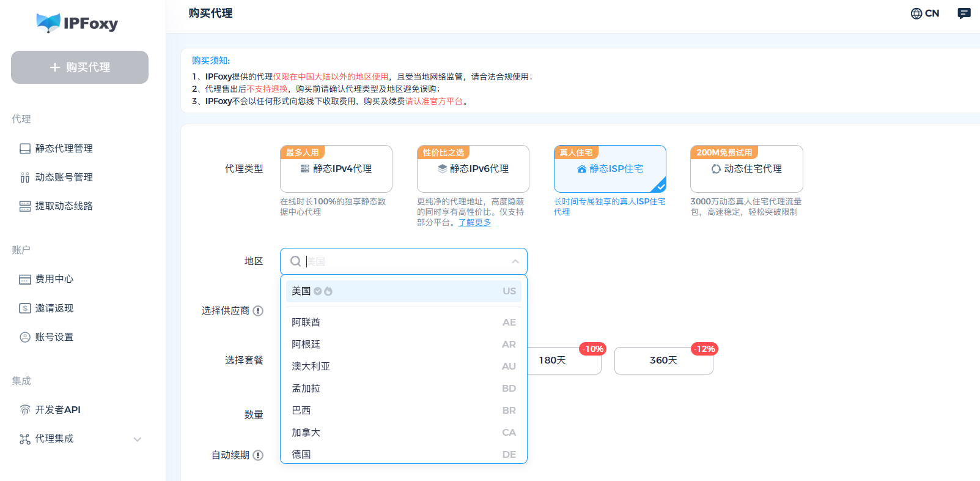Click the 开发者API fingerprint icon
This screenshot has height=481, width=980.
coord(25,410)
